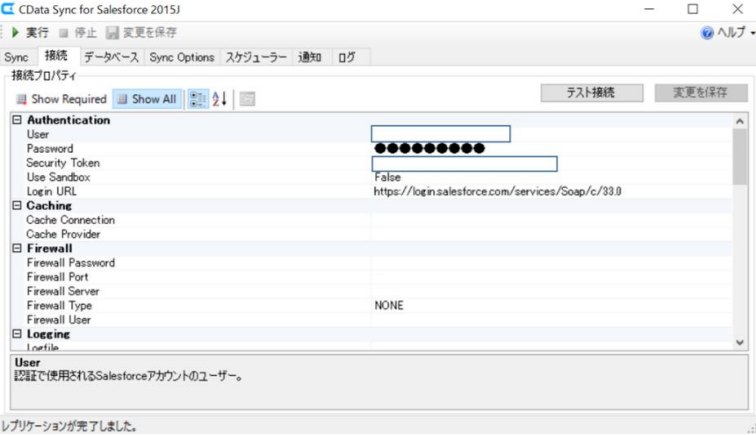Open the データベース tab

point(111,57)
